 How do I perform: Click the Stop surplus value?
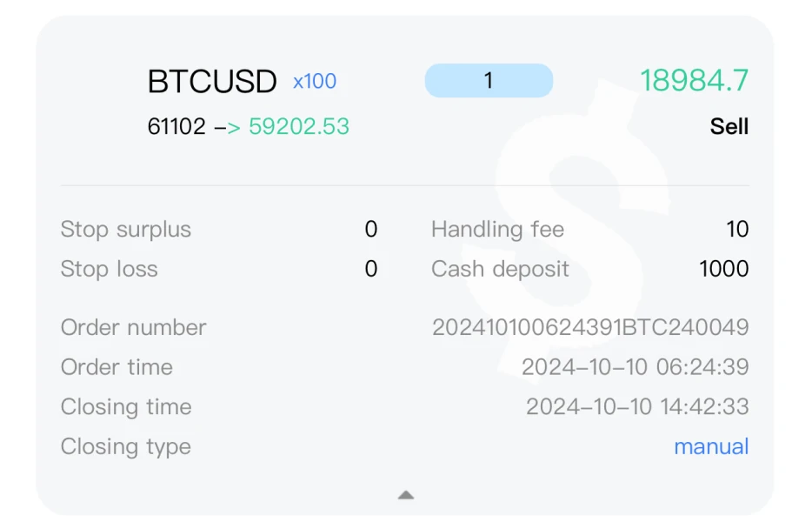pyautogui.click(x=371, y=230)
